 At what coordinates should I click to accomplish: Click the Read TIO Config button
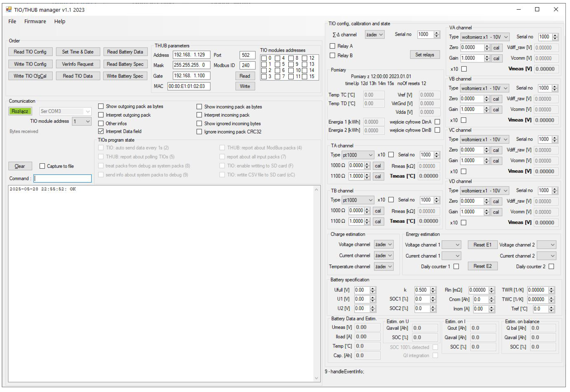pyautogui.click(x=30, y=52)
